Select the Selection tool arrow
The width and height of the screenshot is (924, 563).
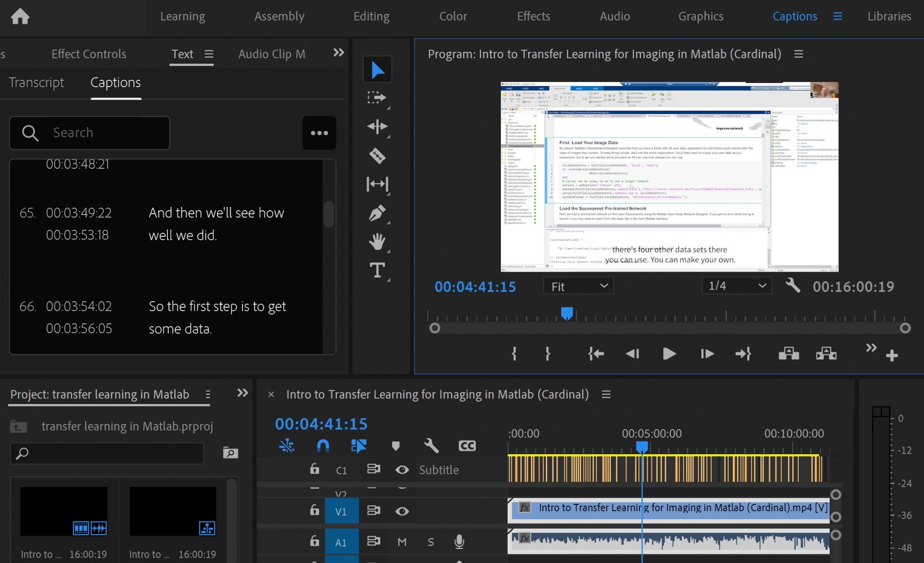(x=377, y=70)
